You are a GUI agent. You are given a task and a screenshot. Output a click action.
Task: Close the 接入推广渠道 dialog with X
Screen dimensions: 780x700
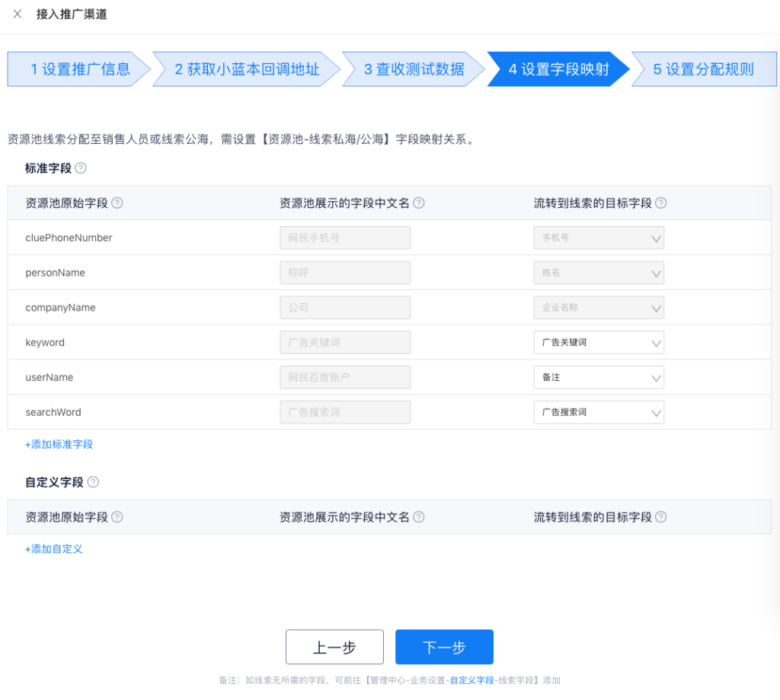pos(18,14)
